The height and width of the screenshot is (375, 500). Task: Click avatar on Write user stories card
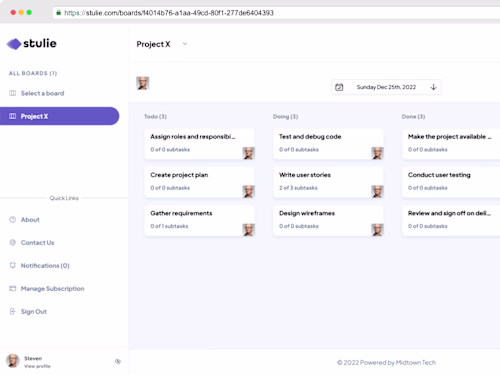377,192
